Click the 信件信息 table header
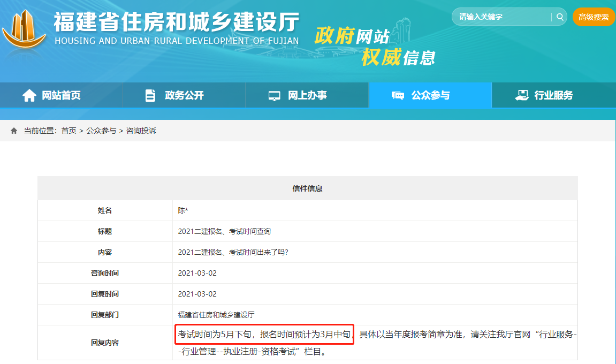Image resolution: width=616 pixels, height=364 pixels. coord(307,188)
